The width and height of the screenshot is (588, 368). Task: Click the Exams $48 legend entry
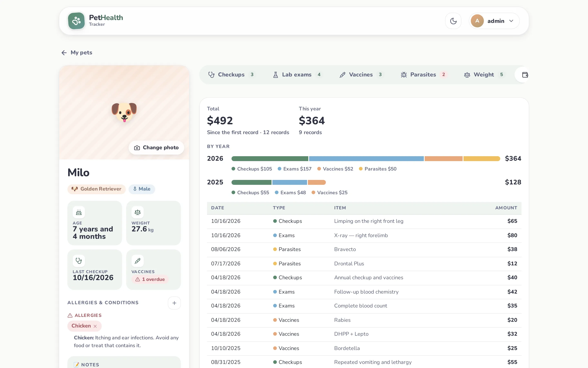(x=290, y=193)
